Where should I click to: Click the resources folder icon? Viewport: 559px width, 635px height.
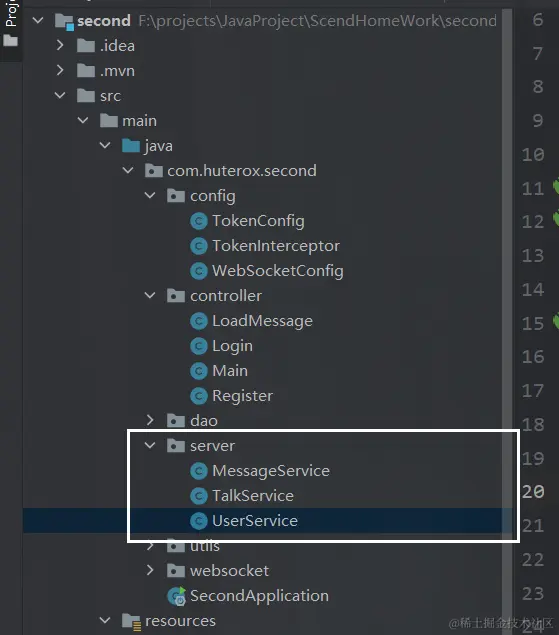pos(132,622)
